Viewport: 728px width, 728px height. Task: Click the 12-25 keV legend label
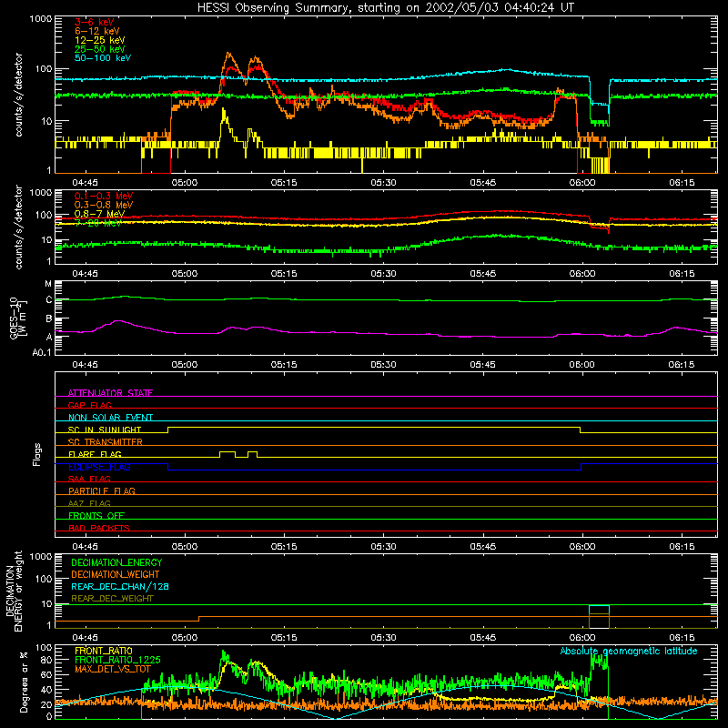click(100, 40)
